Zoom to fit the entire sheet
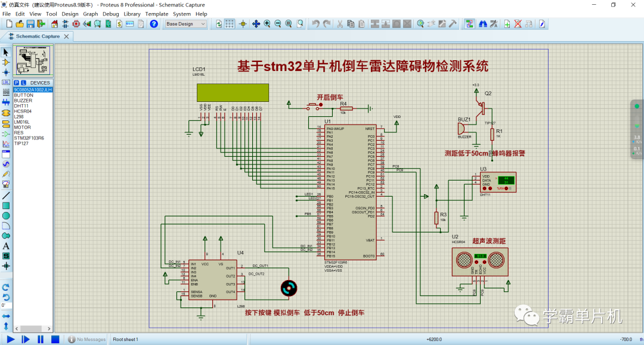 [x=289, y=24]
